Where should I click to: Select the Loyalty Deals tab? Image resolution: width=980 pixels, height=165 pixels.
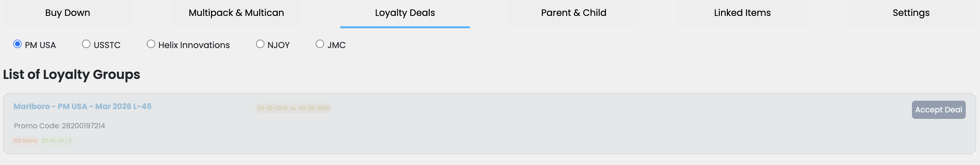(x=404, y=13)
